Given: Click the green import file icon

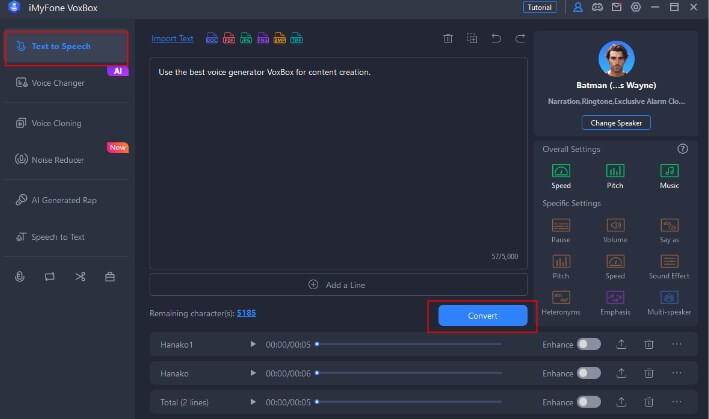Looking at the screenshot, I should click(246, 38).
